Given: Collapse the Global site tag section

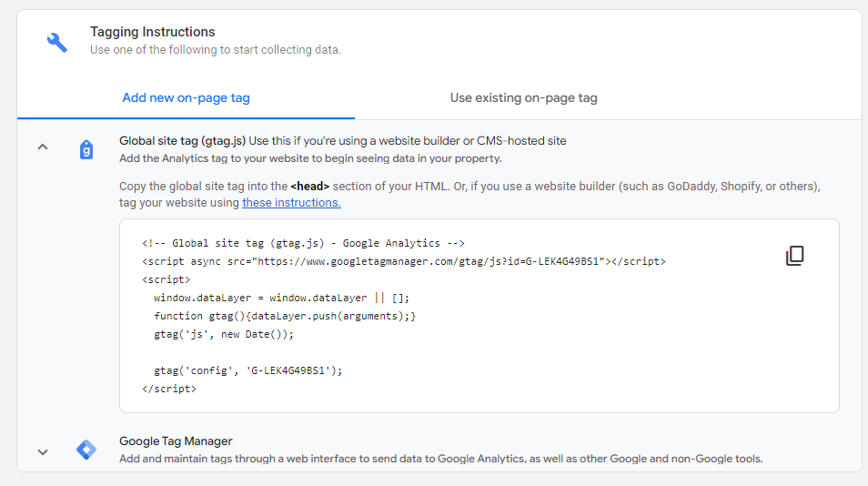Looking at the screenshot, I should point(43,147).
